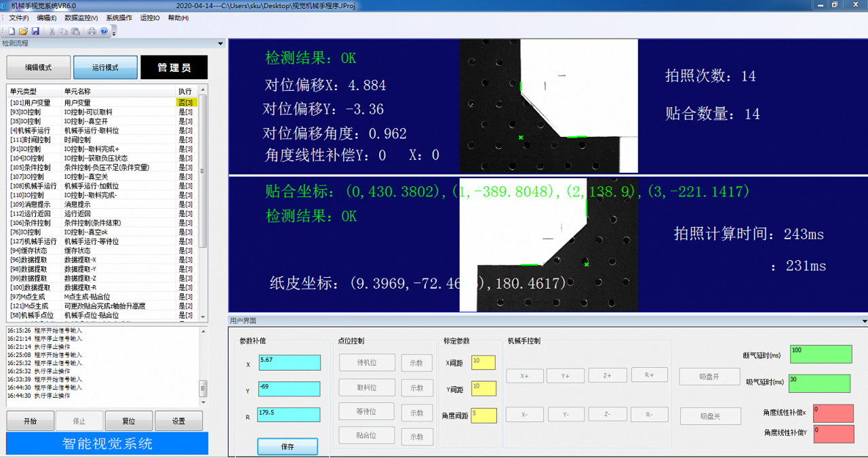Click the 角度间距 field showing 5

tap(484, 415)
